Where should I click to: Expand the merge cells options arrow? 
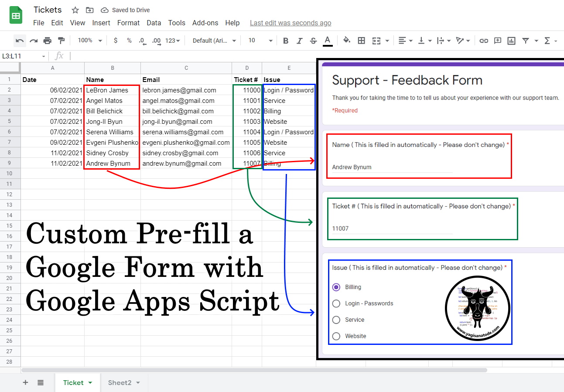pyautogui.click(x=387, y=41)
